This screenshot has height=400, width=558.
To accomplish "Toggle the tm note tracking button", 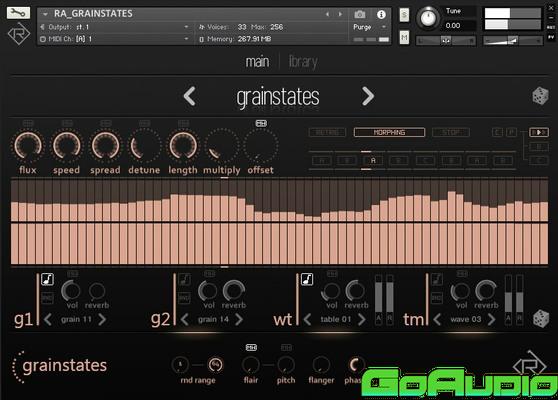I will click(x=437, y=279).
